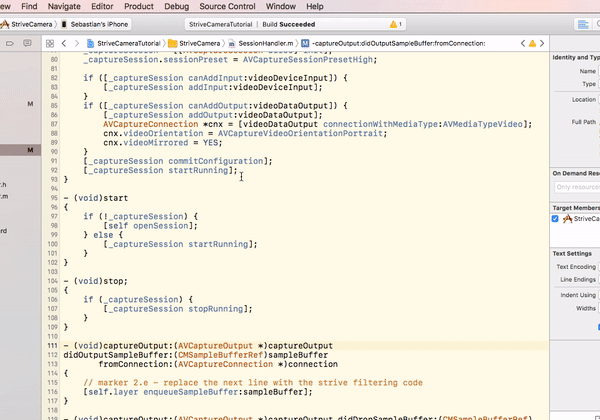The image size is (600, 420).
Task: Click the Text Encoding label in inspector
Action: point(576,267)
